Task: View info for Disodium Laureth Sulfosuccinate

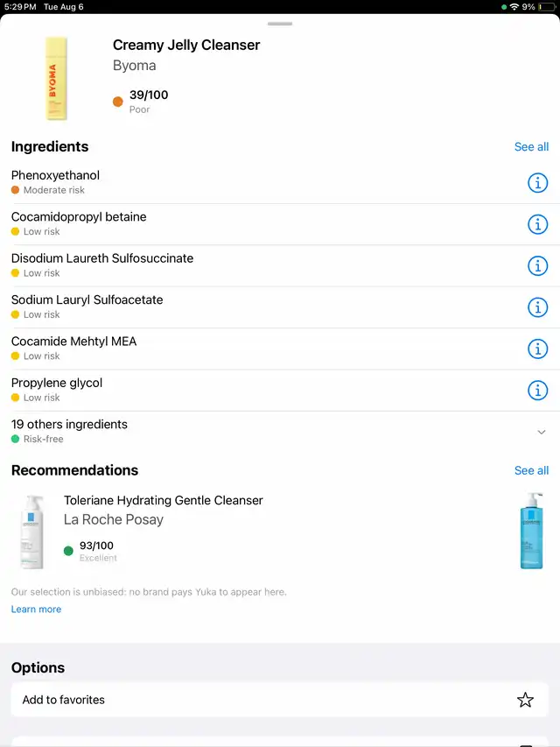Action: pos(537,265)
